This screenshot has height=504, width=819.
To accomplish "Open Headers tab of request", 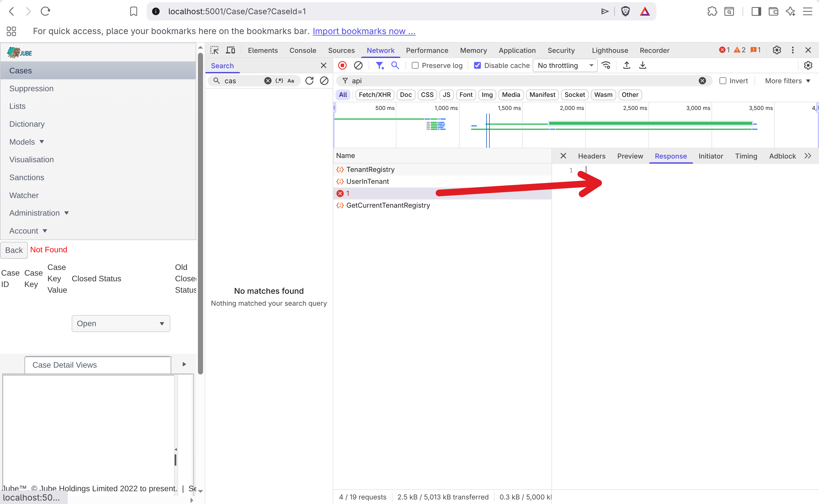I will [x=591, y=156].
